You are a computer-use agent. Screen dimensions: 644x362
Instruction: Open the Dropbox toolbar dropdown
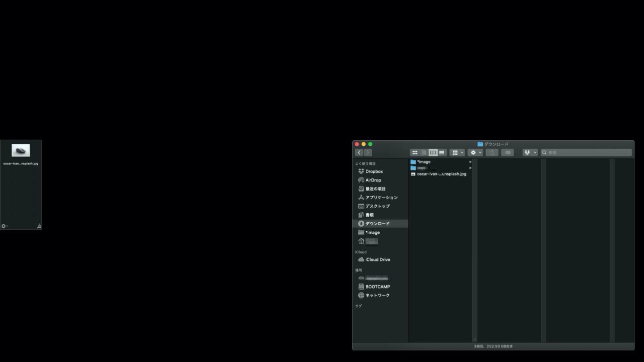click(x=530, y=152)
